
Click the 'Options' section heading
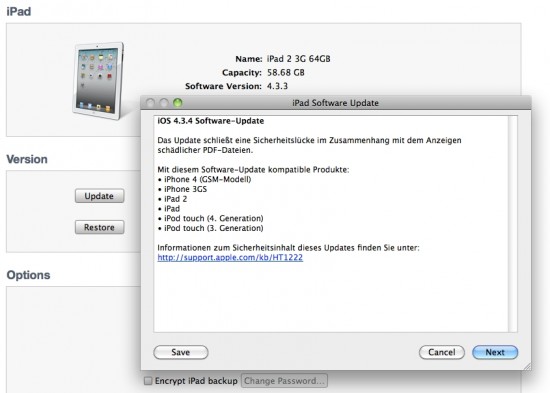pos(28,275)
